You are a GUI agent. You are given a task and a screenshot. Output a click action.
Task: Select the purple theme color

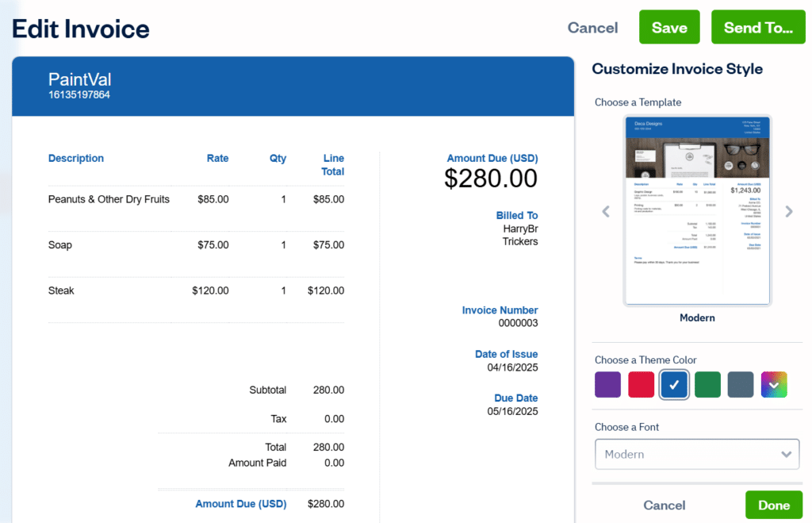607,384
